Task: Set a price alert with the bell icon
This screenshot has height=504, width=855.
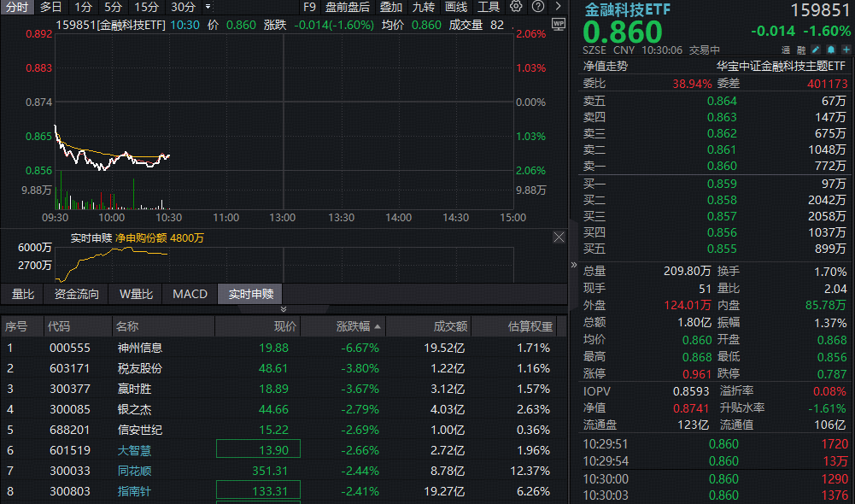Action: [x=830, y=50]
